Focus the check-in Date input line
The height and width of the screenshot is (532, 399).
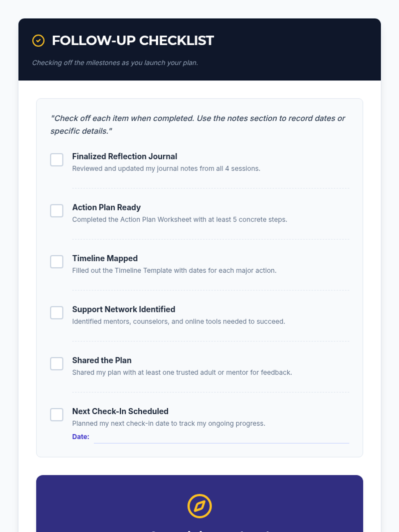(x=221, y=438)
